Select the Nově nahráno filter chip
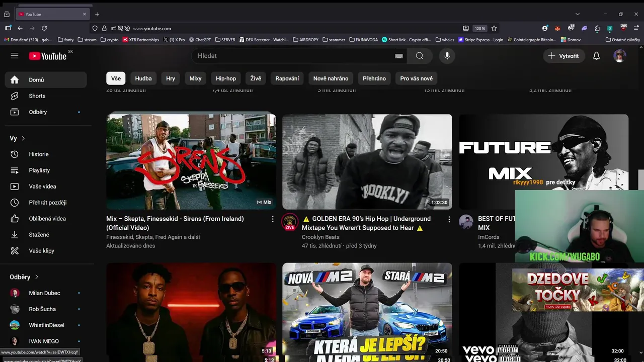 click(331, 78)
